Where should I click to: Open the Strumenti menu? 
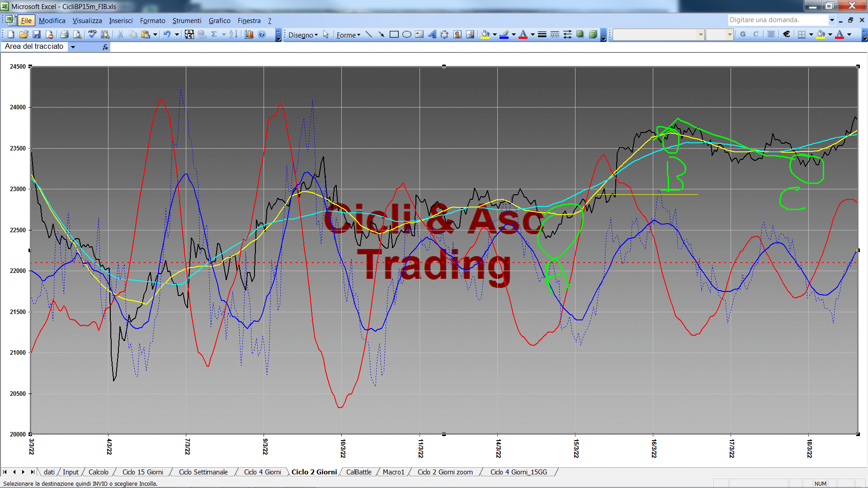click(x=187, y=21)
